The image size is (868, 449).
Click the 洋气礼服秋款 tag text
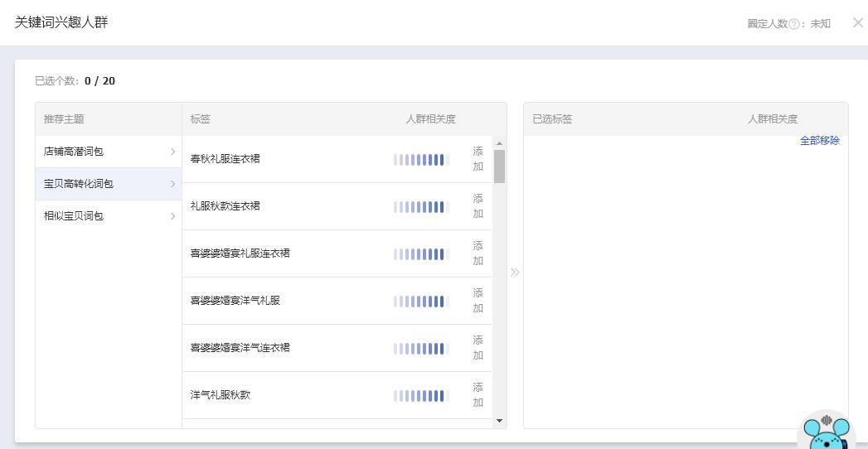tap(221, 395)
